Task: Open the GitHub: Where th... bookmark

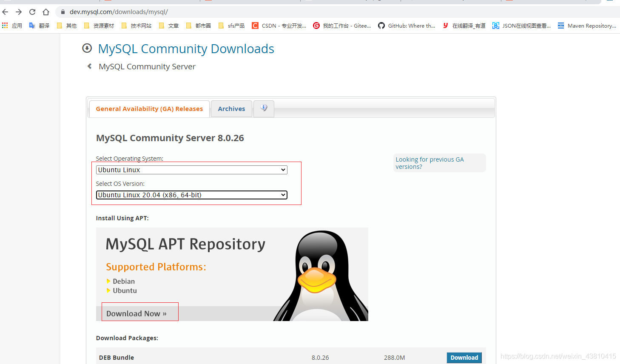Action: (407, 26)
